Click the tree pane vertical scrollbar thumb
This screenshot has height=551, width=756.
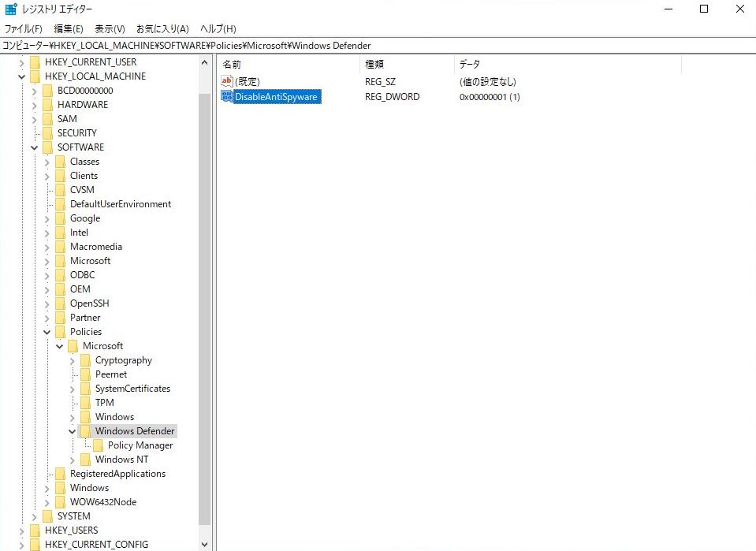204,307
